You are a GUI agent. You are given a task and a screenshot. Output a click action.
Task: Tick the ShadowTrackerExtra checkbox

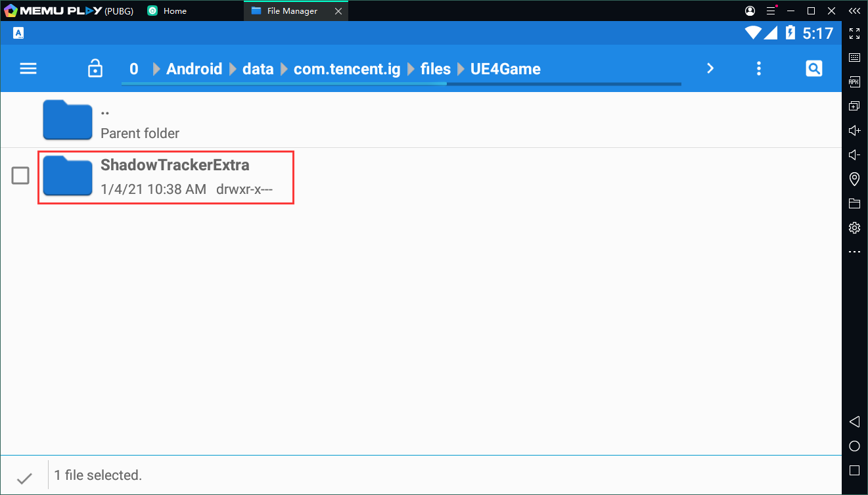click(x=20, y=176)
